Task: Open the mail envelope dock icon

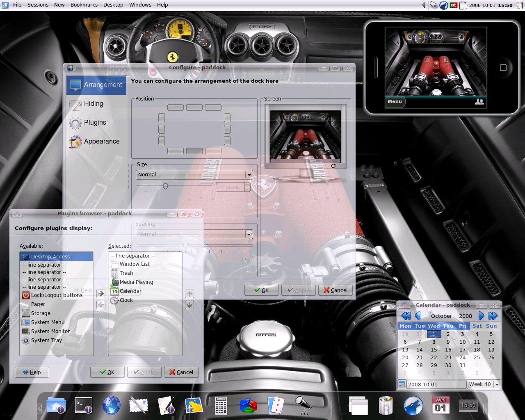Action: coord(139,405)
